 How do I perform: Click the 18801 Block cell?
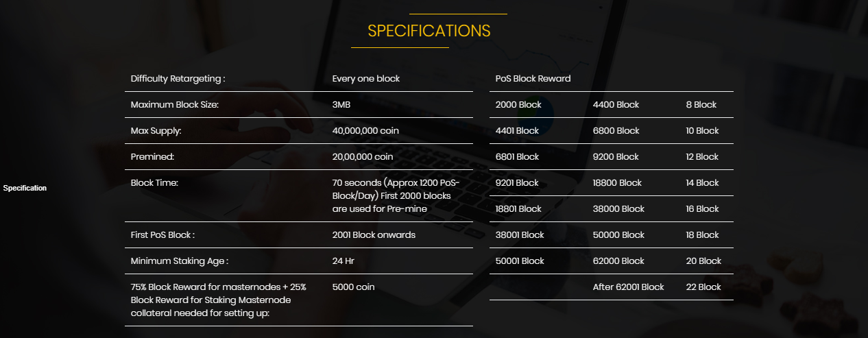click(x=518, y=209)
